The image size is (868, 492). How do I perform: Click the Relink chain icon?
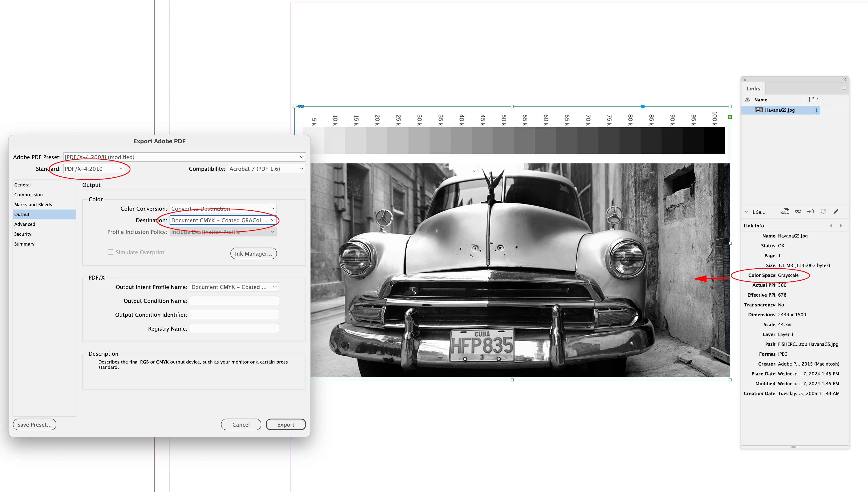[798, 212]
